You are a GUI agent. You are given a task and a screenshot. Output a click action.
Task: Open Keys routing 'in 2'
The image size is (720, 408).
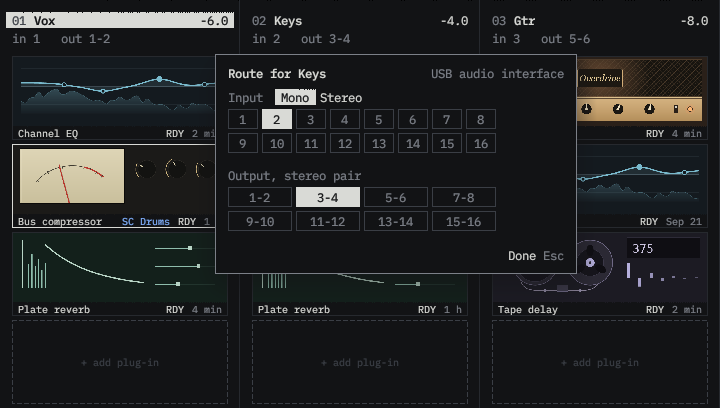click(266, 39)
